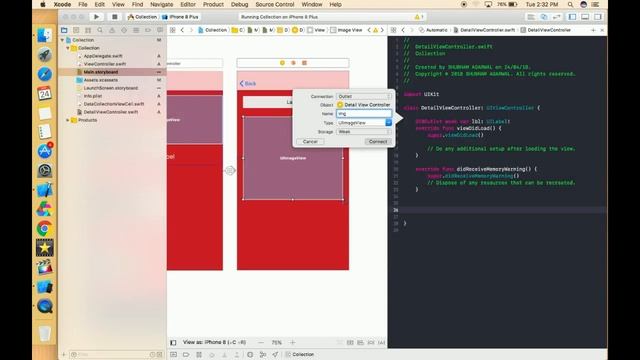Click Image View in the jump bar
The height and width of the screenshot is (360, 640).
pos(346,30)
